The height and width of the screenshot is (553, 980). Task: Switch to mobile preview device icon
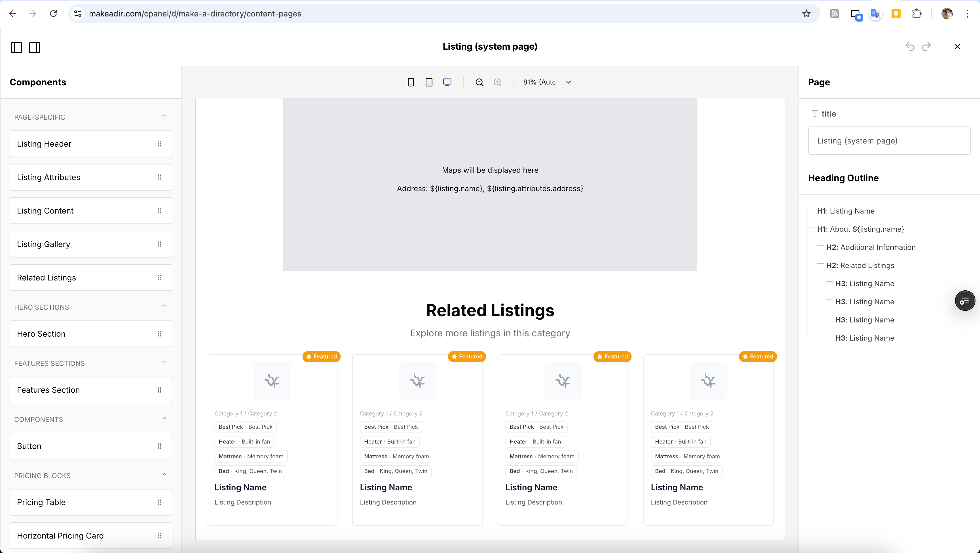[x=411, y=82]
